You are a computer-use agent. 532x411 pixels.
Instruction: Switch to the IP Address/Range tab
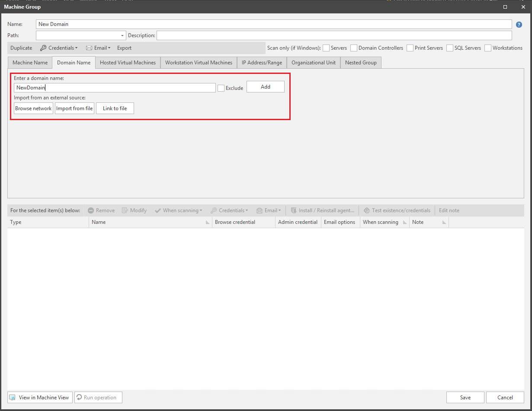pos(262,63)
